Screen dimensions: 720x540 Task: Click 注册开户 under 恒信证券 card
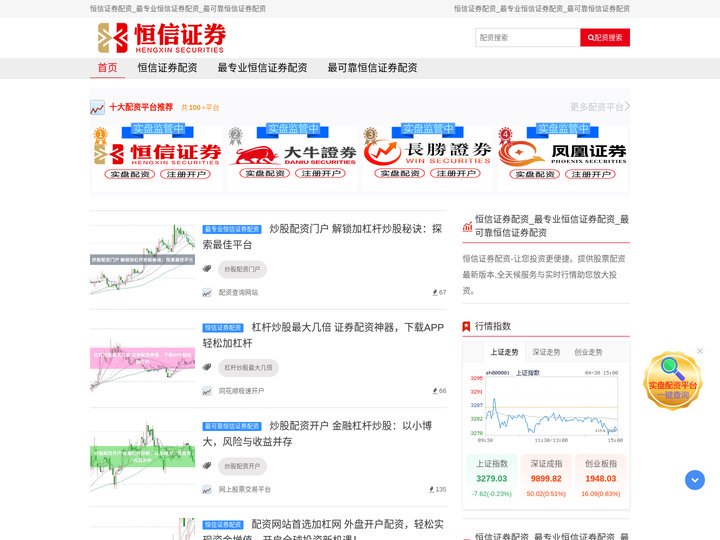(x=186, y=174)
